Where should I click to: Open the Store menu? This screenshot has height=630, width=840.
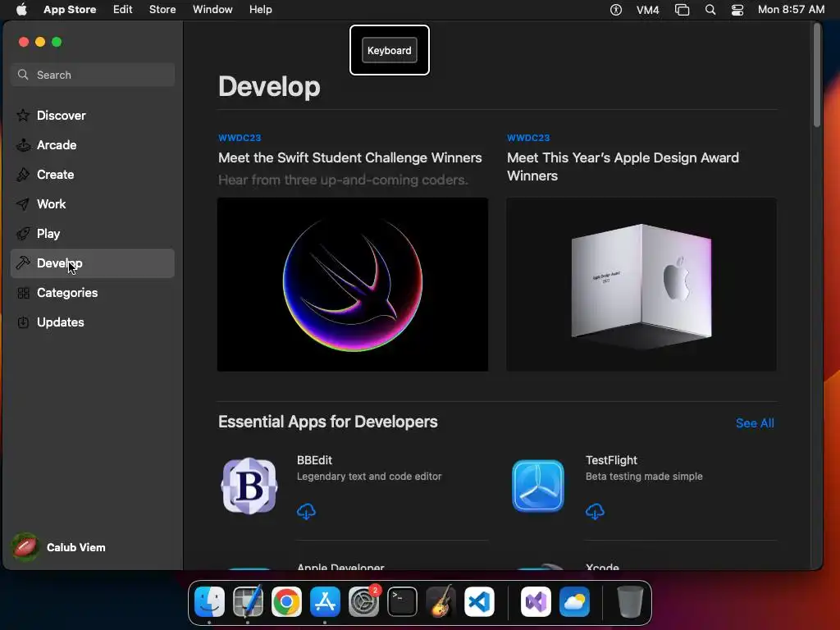pos(162,10)
